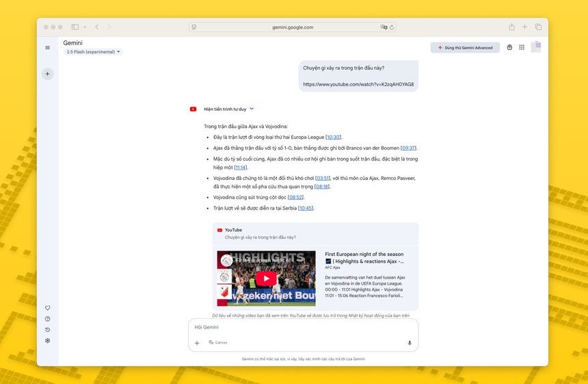Image resolution: width=588 pixels, height=384 pixels.
Task: Open timestamp link 11:14
Action: 241,168
